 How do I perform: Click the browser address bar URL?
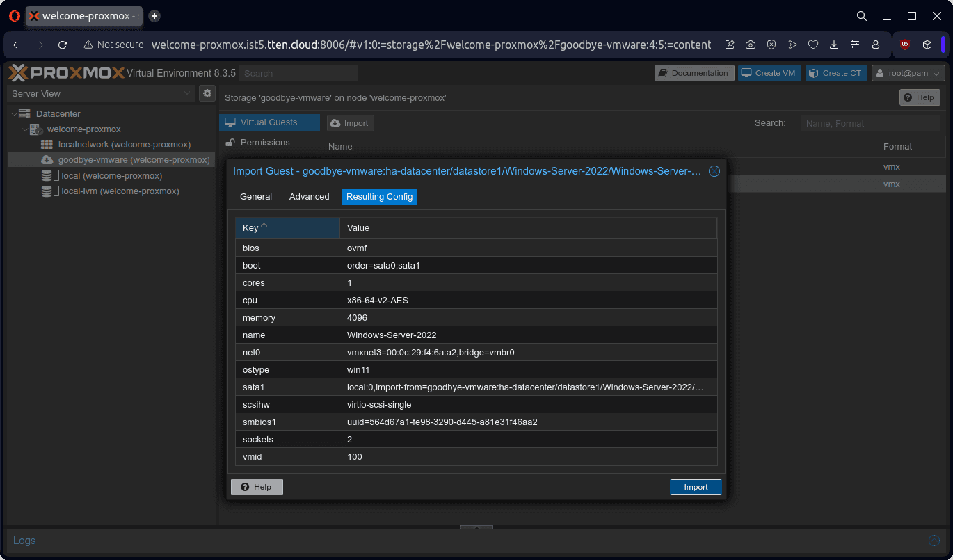click(431, 45)
